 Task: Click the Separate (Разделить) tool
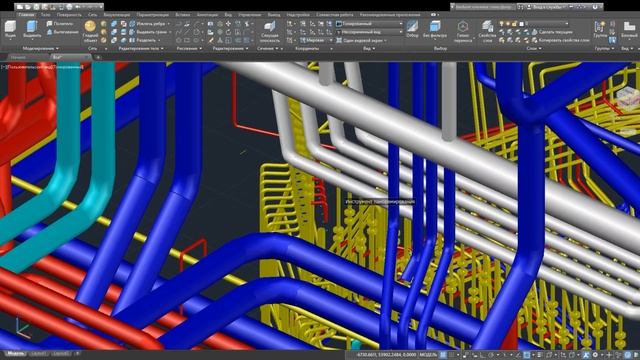143,40
